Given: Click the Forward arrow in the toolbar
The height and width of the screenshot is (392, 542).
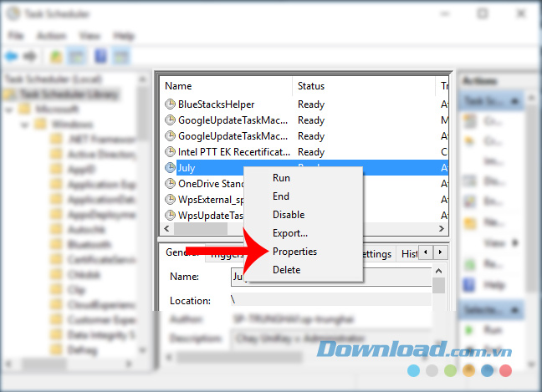Looking at the screenshot, I should [30, 56].
